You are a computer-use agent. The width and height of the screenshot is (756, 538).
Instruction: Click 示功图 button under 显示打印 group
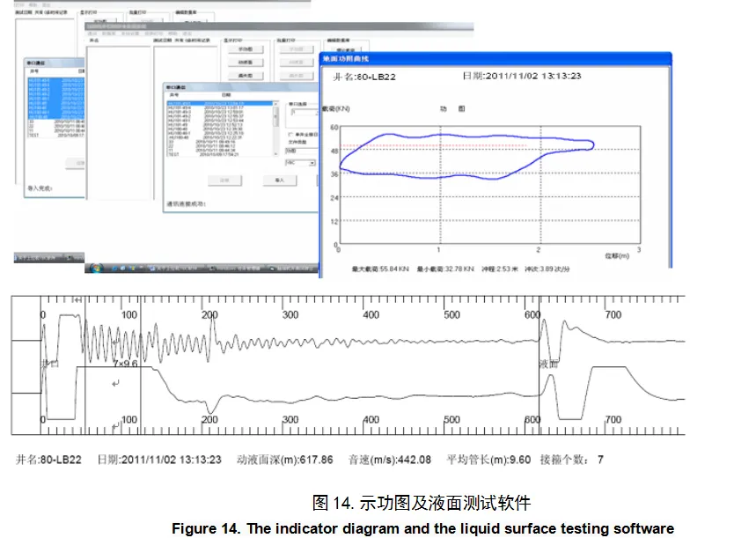(x=246, y=49)
